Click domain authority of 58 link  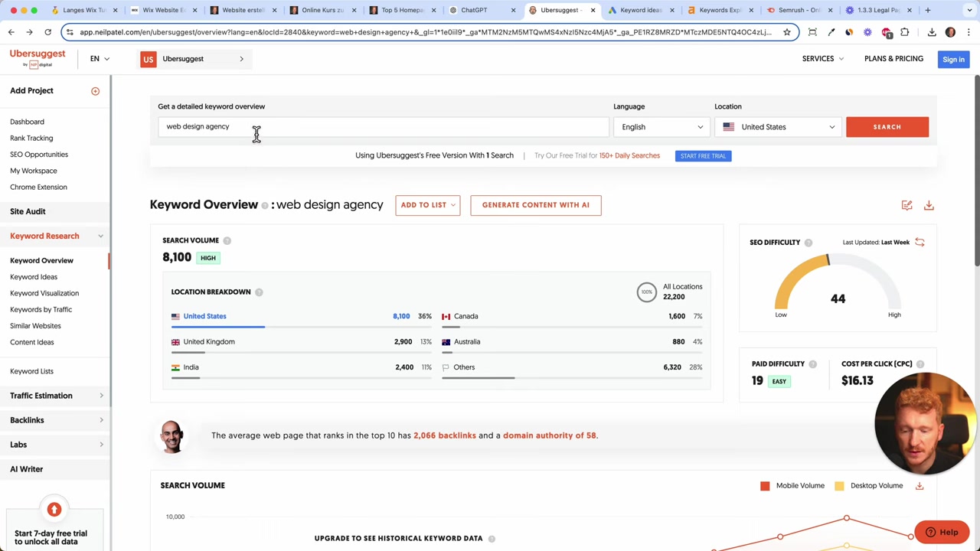[550, 435]
